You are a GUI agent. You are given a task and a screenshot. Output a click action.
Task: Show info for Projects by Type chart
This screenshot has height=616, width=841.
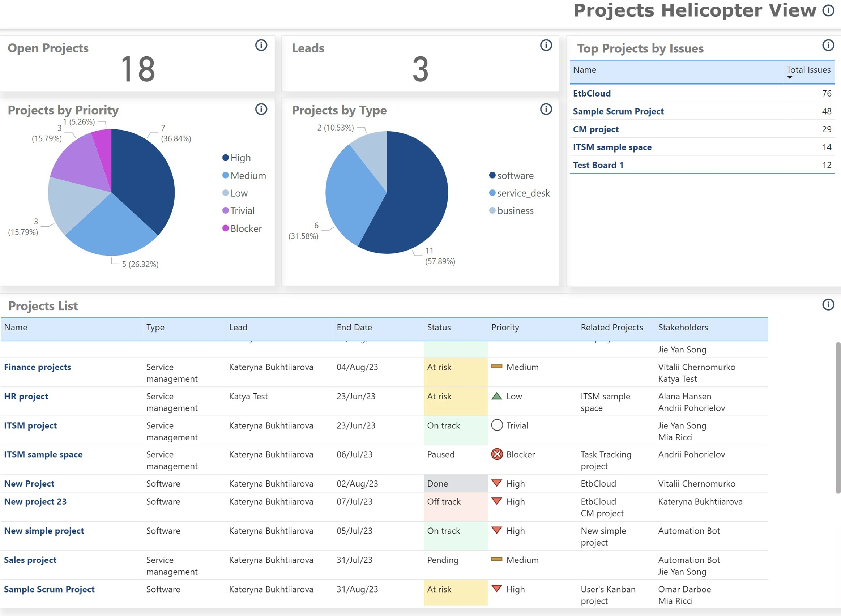pyautogui.click(x=546, y=109)
